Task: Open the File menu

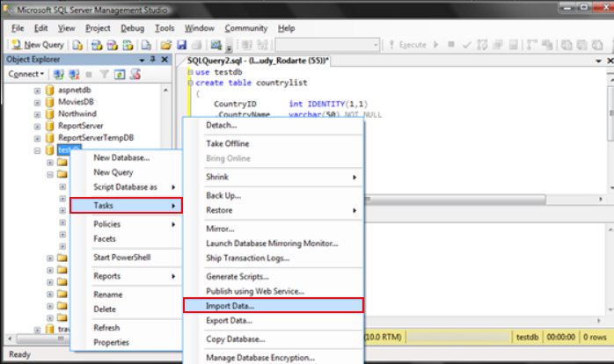Action: [18, 28]
